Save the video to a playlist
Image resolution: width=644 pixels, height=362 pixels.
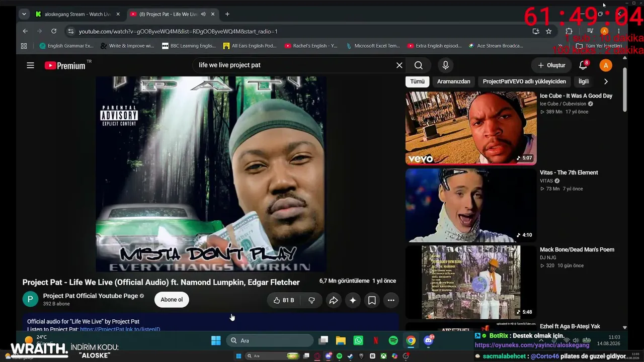(x=372, y=300)
